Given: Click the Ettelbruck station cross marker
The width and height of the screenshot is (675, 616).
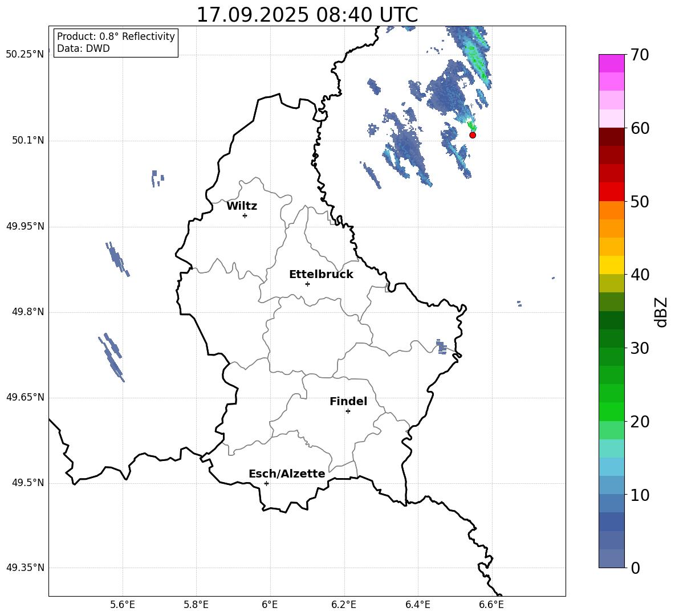Looking at the screenshot, I should (x=307, y=284).
